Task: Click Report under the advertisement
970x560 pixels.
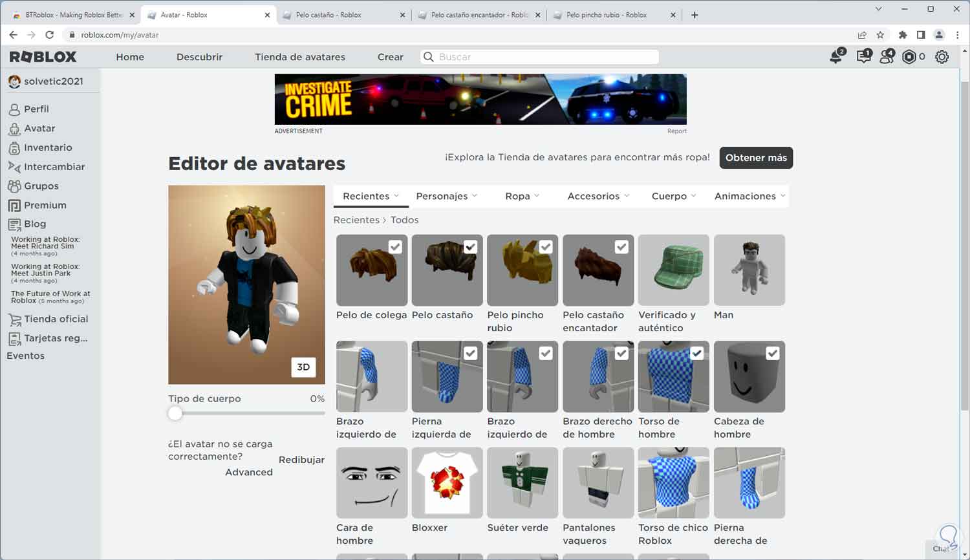Action: [677, 131]
